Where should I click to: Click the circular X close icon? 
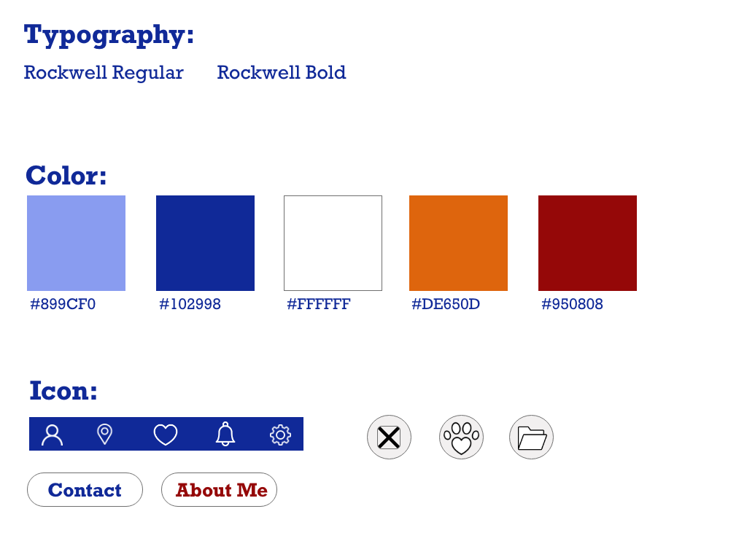(389, 437)
